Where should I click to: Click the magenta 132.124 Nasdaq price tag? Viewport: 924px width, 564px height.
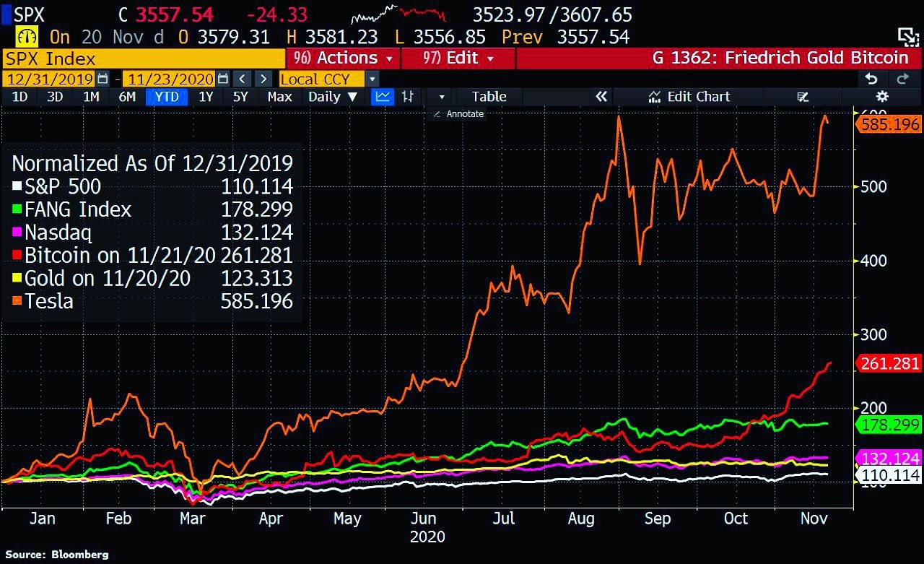tap(889, 459)
